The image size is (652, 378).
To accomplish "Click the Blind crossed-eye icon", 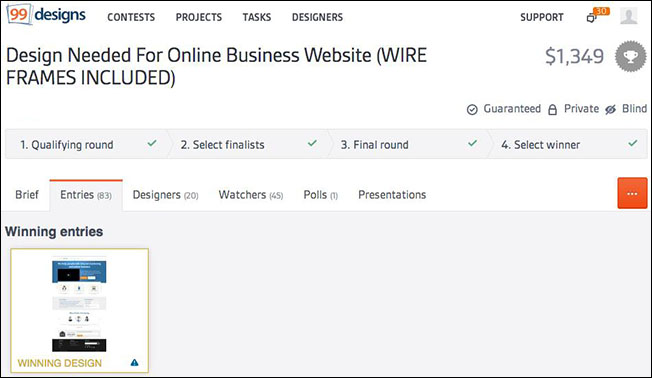I will [610, 109].
